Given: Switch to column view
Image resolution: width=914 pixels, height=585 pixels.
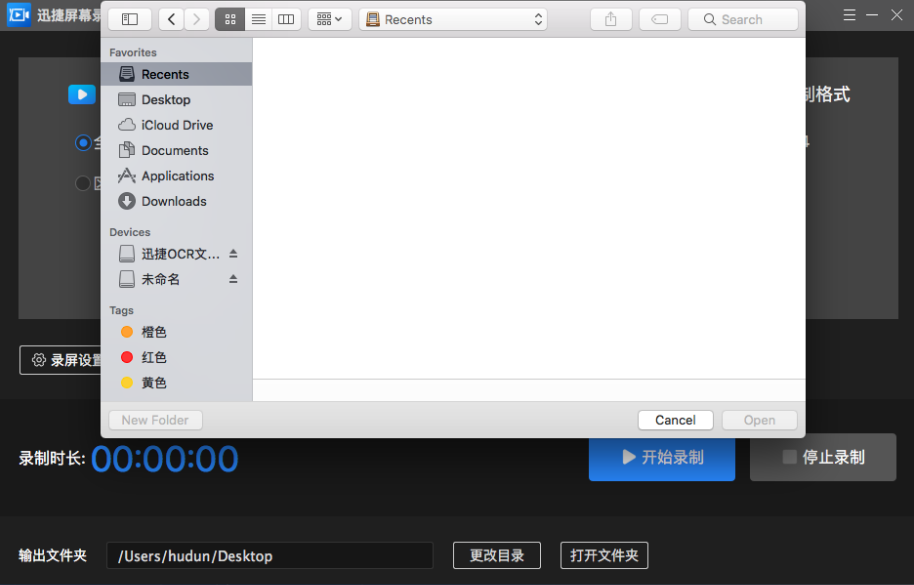Looking at the screenshot, I should [x=286, y=19].
